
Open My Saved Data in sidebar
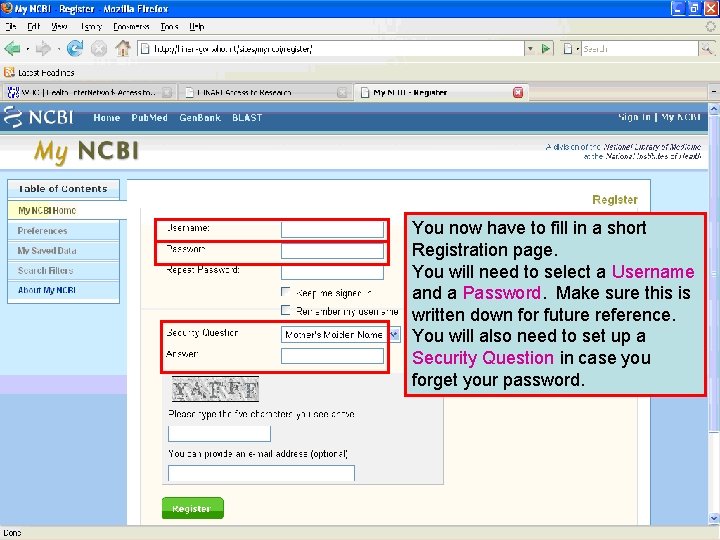(x=47, y=251)
